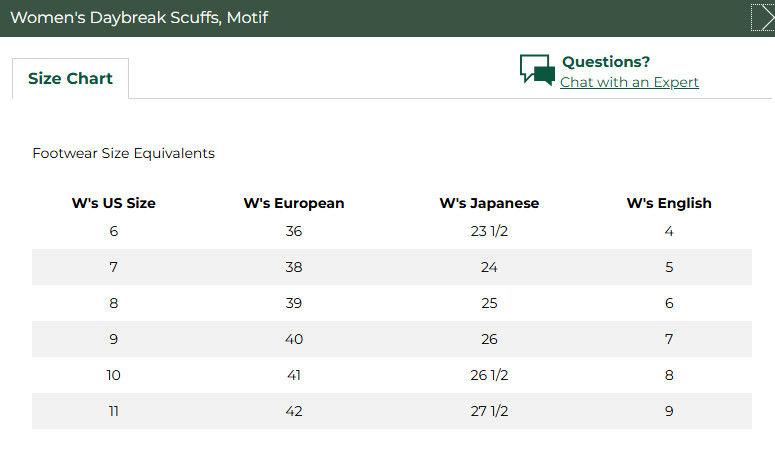
Task: Click the W's US Size column header
Action: (x=114, y=203)
